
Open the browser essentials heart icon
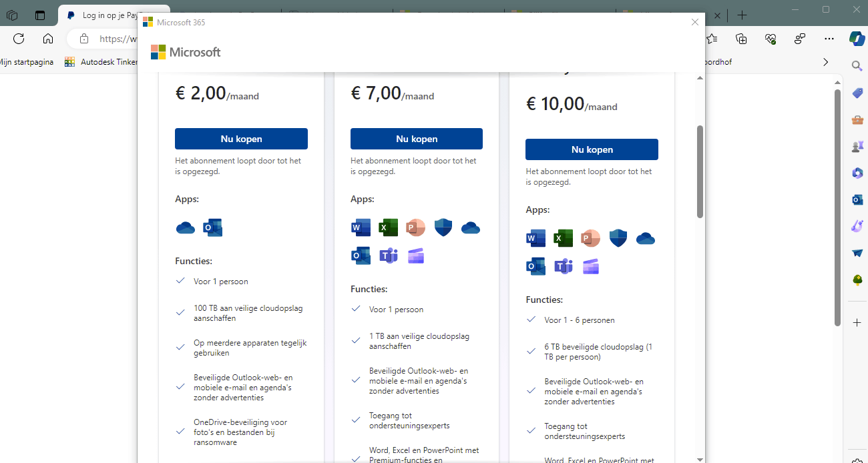pos(771,39)
